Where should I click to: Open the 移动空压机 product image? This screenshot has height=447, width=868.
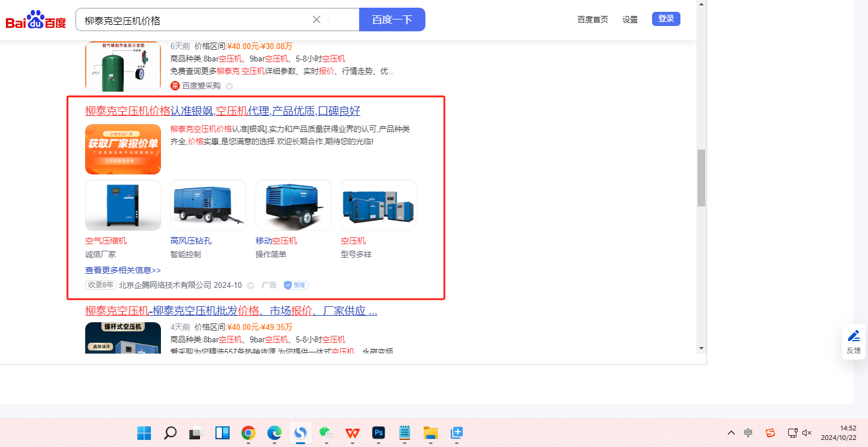click(x=293, y=205)
